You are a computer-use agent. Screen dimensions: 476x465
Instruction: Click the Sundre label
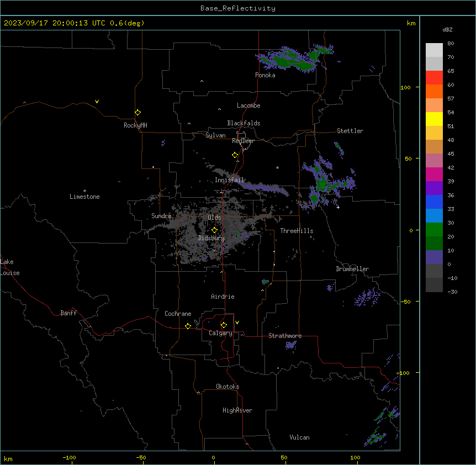pyautogui.click(x=161, y=216)
